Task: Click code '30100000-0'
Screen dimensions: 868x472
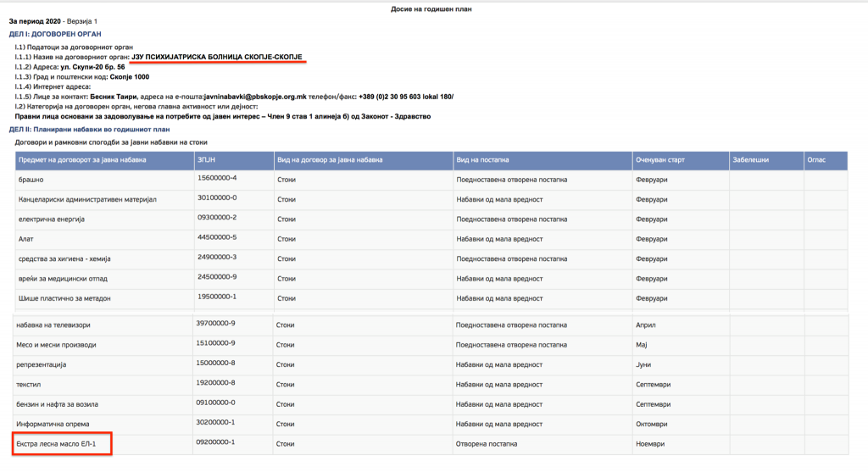Action: 217,197
